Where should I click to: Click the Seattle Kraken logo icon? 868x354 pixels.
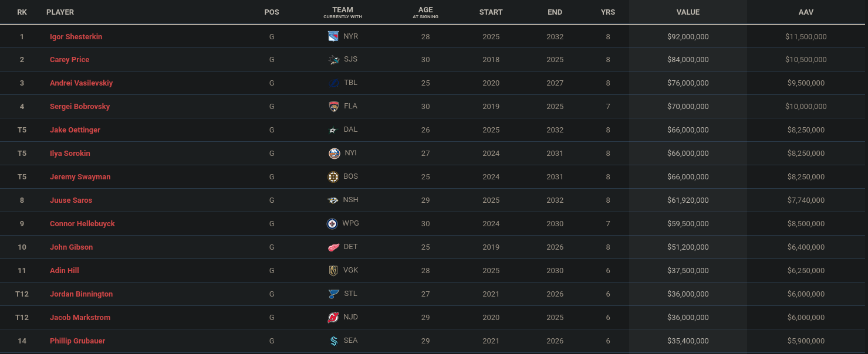pos(333,341)
